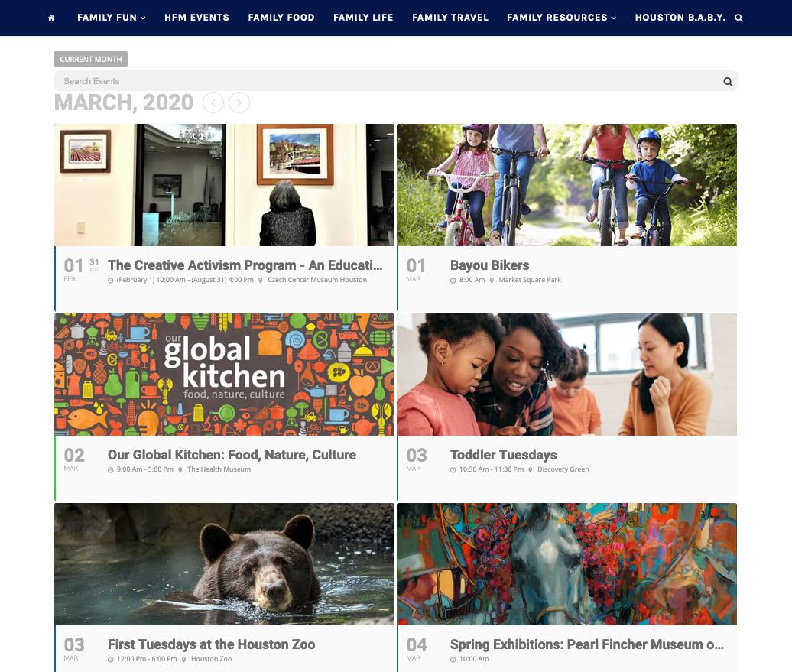This screenshot has height=672, width=792.
Task: Open First Tuesdays at the Houston Zoo
Action: point(211,644)
